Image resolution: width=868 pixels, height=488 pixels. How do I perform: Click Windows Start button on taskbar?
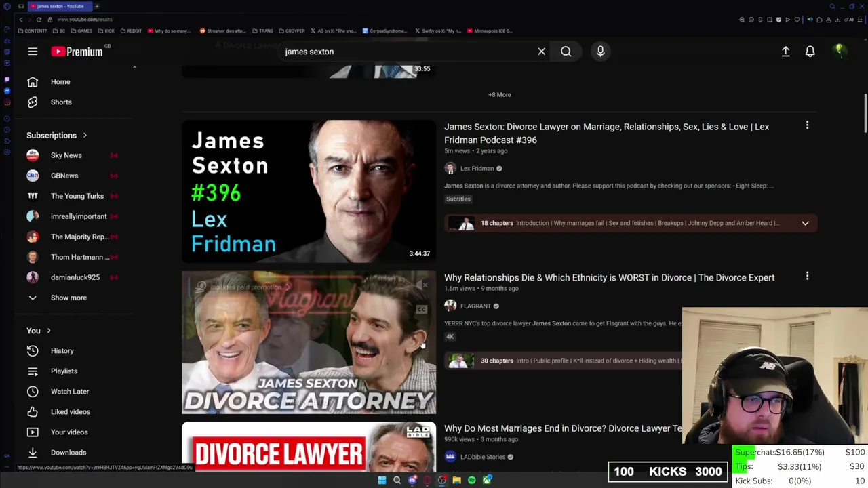tap(382, 481)
